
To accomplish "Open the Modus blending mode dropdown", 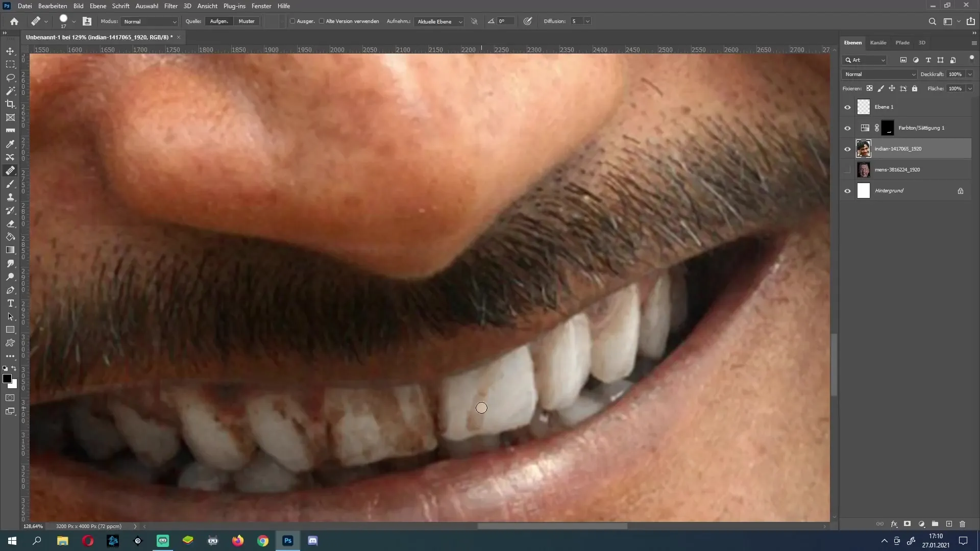I will (x=148, y=21).
